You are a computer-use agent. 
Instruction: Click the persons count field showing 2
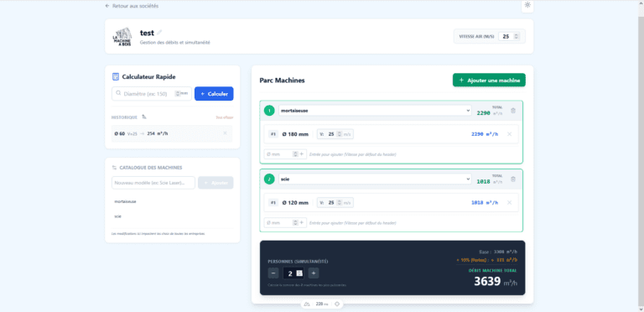tap(293, 273)
